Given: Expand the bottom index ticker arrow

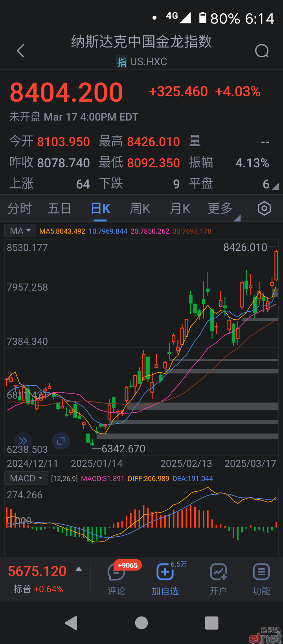Looking at the screenshot, I should tap(79, 569).
